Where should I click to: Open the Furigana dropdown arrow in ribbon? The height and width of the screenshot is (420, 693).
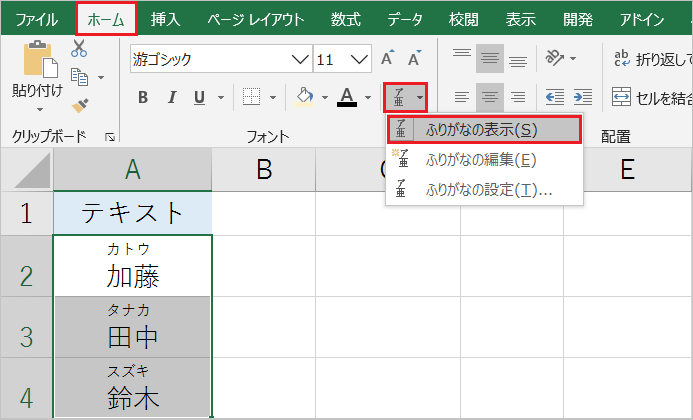point(419,97)
